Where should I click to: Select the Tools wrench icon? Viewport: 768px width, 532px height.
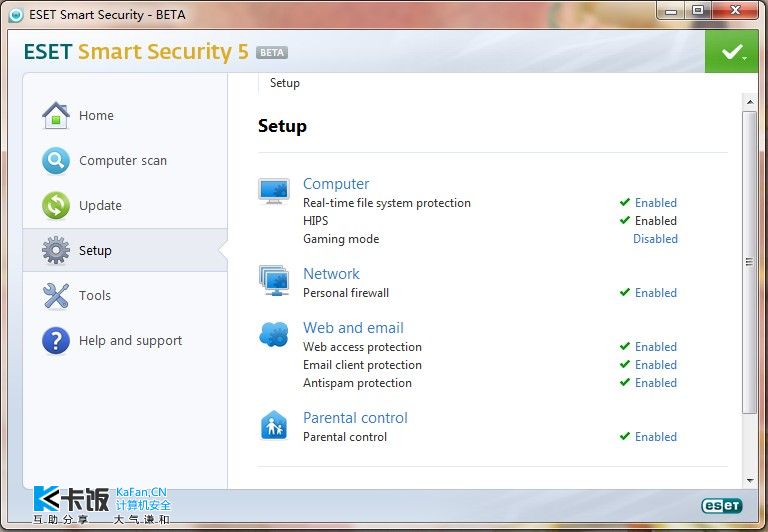(56, 296)
